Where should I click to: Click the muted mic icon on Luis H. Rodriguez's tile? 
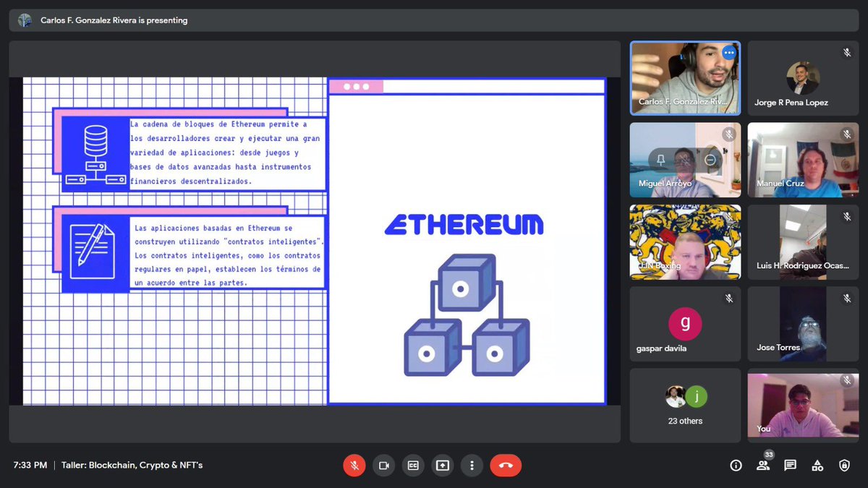(847, 216)
